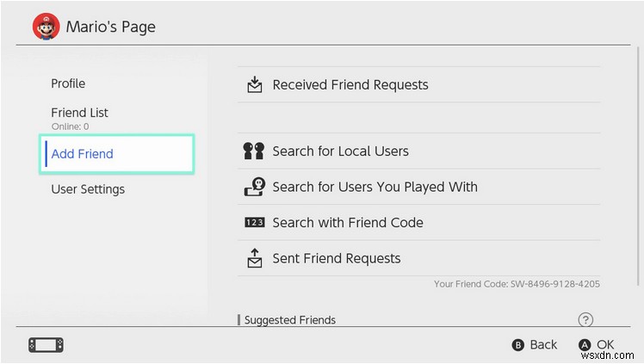Click the Sent Friend Requests outbox icon

click(254, 258)
